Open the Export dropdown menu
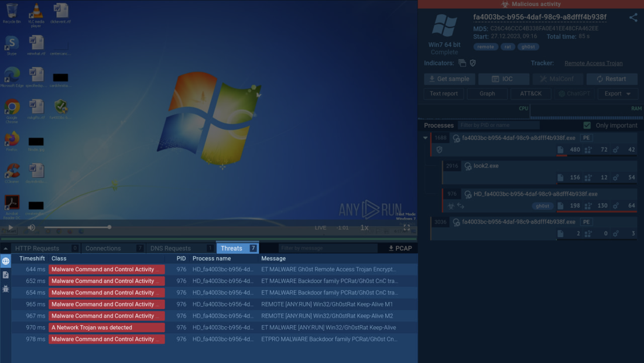The width and height of the screenshot is (644, 363). coord(618,94)
